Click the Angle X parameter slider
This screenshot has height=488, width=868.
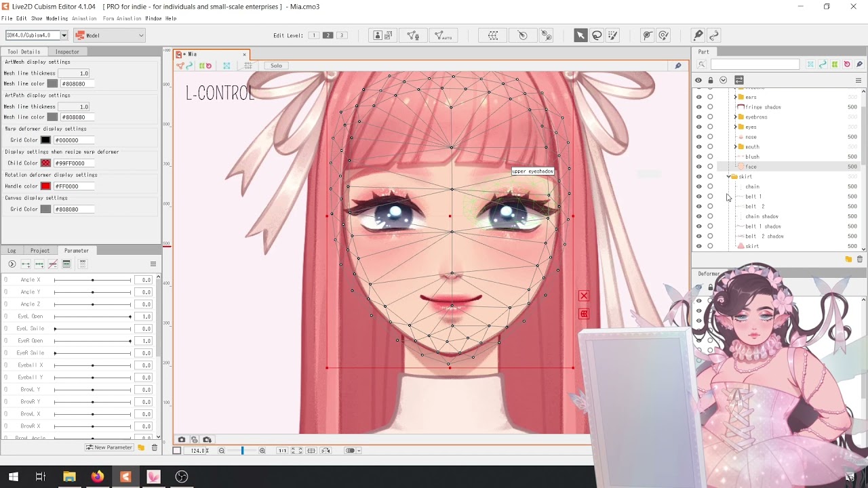point(92,280)
